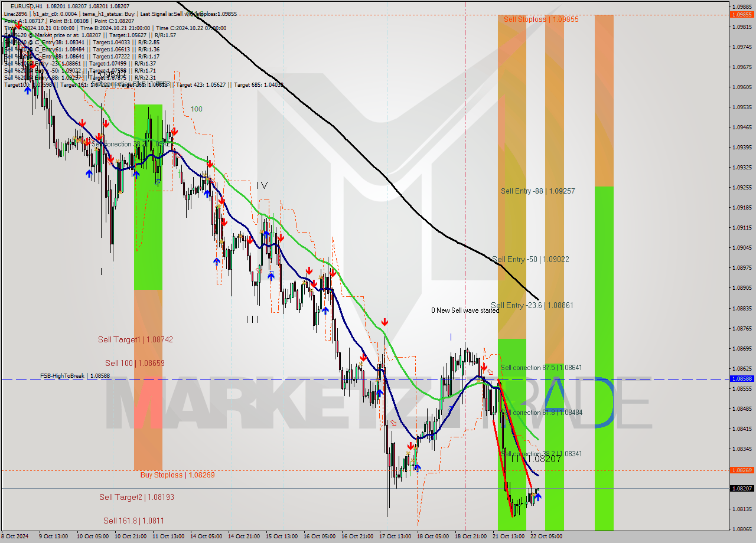Select the 'Sell correction 61.8 | 1.08484' label
Viewport: 756px width, 543px height.
(542, 413)
